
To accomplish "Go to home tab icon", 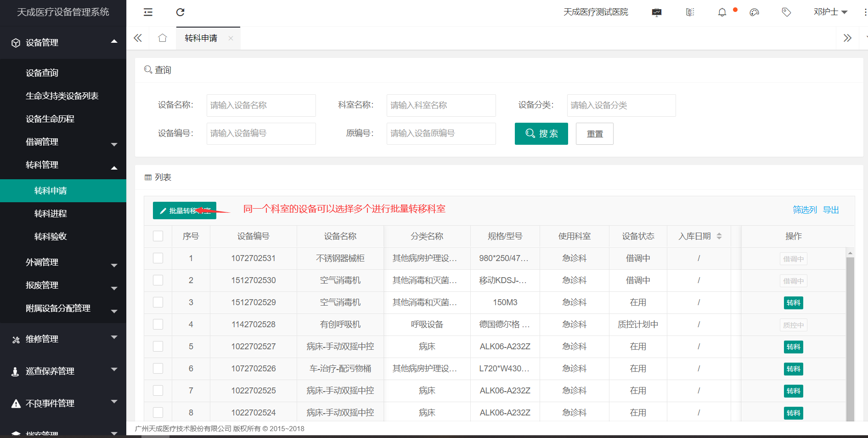I will click(162, 38).
